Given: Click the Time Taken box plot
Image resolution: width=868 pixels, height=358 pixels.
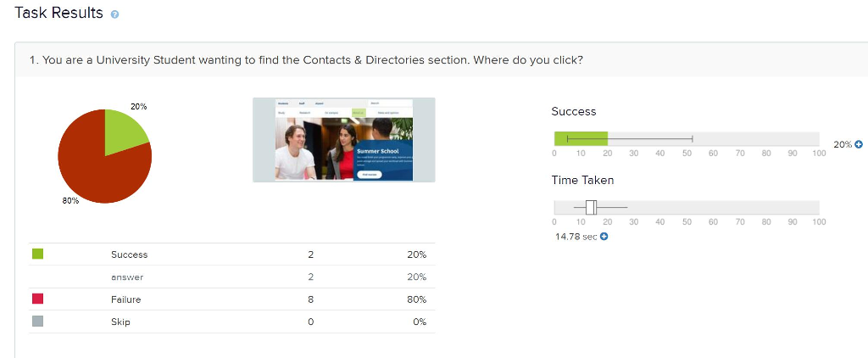Looking at the screenshot, I should pos(601,207).
